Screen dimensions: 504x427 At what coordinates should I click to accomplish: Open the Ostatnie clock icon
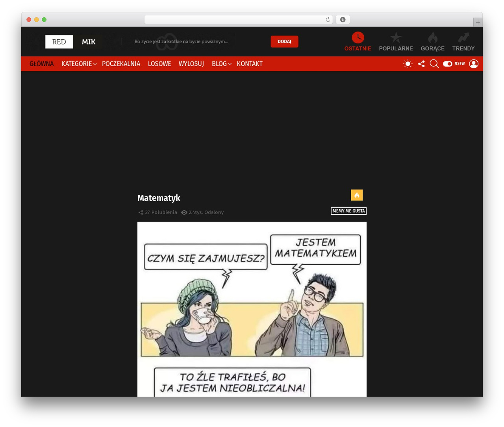pyautogui.click(x=358, y=38)
